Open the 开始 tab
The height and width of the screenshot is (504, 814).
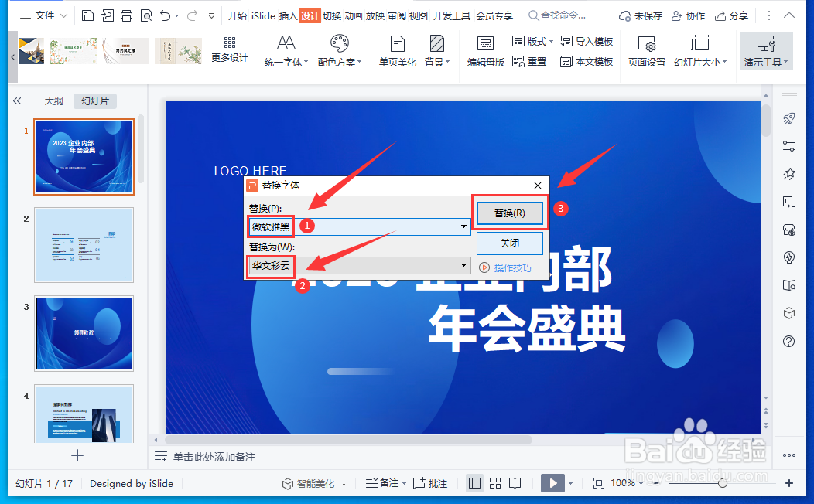[x=238, y=15]
